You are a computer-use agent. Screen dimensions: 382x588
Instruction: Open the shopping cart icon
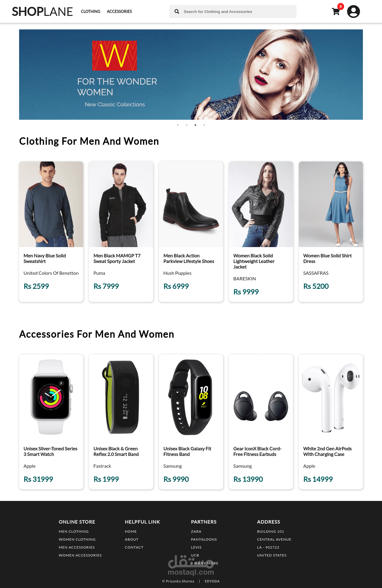(x=336, y=11)
